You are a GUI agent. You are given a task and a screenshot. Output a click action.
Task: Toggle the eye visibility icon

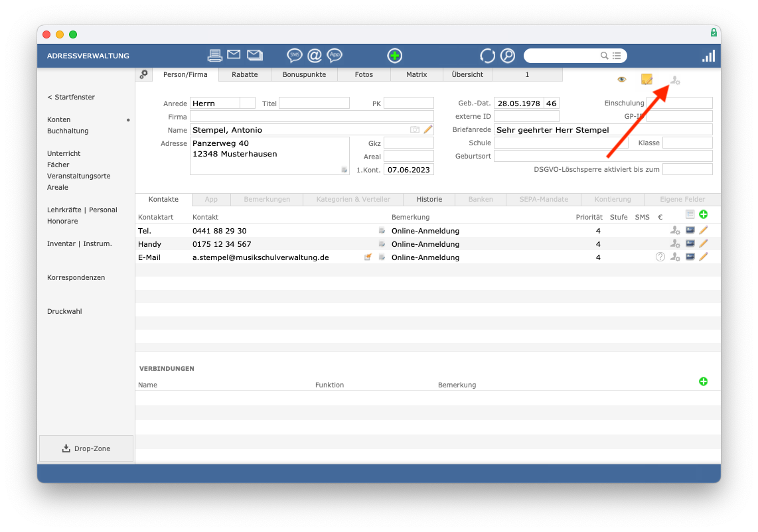point(622,79)
